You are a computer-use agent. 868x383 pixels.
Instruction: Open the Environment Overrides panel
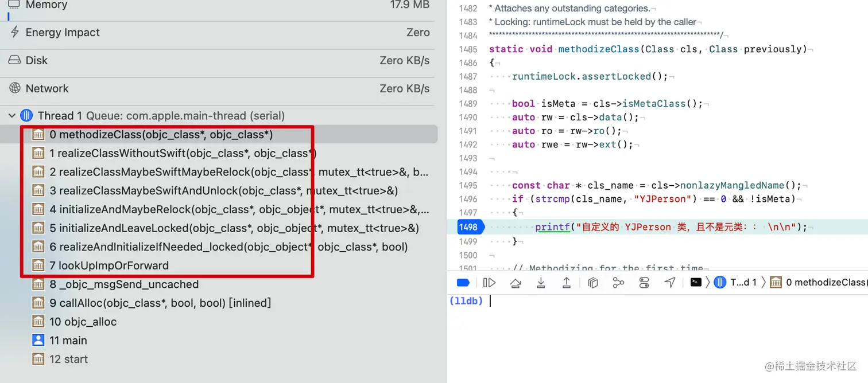pyautogui.click(x=644, y=282)
